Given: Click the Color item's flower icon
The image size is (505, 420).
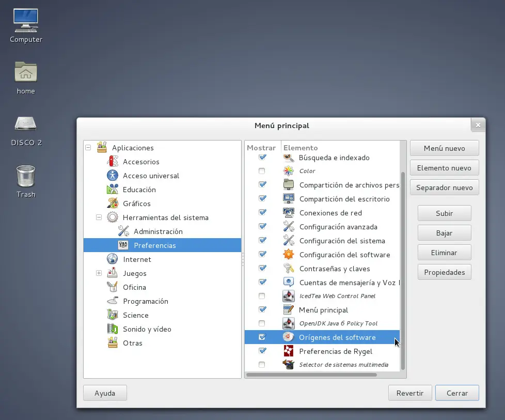Looking at the screenshot, I should [288, 171].
